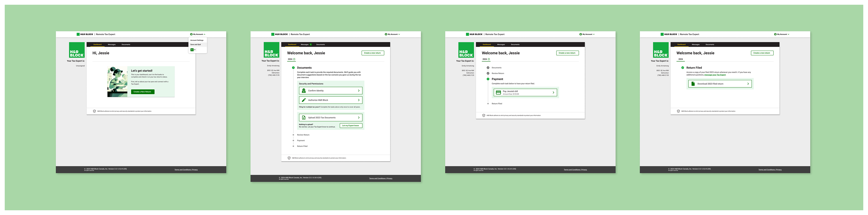This screenshot has width=868, height=215.
Task: Click Create a new return on Return Filed screen
Action: pyautogui.click(x=762, y=53)
